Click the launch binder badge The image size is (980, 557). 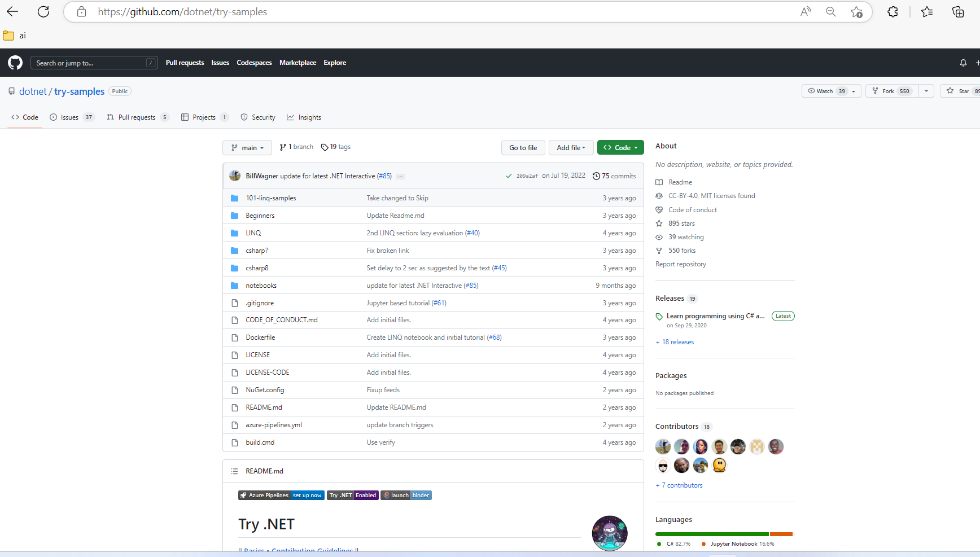(x=406, y=495)
